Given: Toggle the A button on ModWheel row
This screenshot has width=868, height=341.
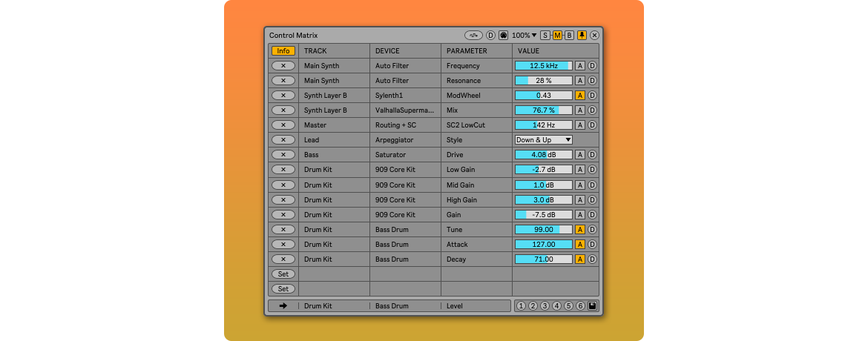Looking at the screenshot, I should click(x=580, y=96).
